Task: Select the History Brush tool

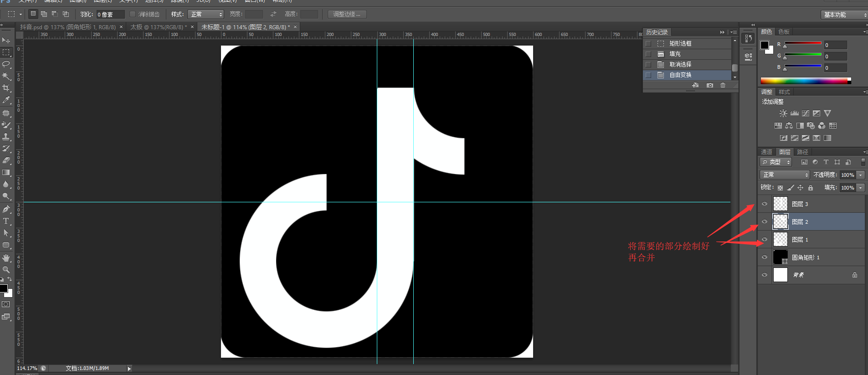Action: coord(6,149)
